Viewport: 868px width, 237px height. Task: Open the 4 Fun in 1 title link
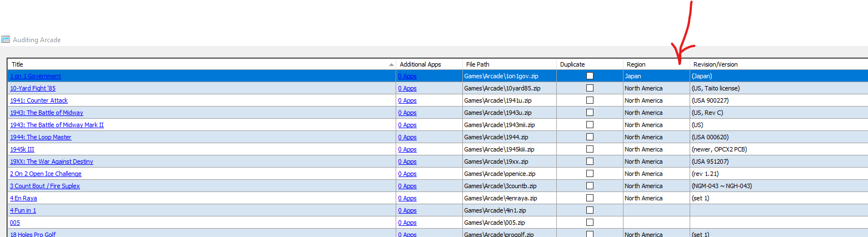23,210
